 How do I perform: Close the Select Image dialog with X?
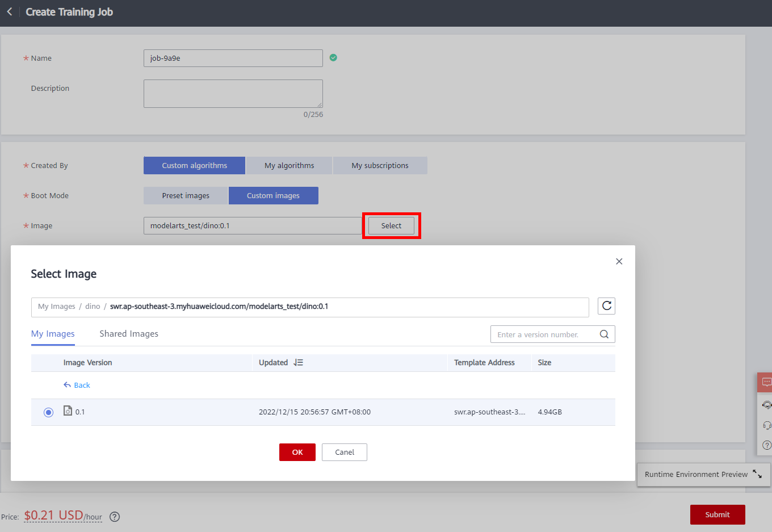point(619,261)
